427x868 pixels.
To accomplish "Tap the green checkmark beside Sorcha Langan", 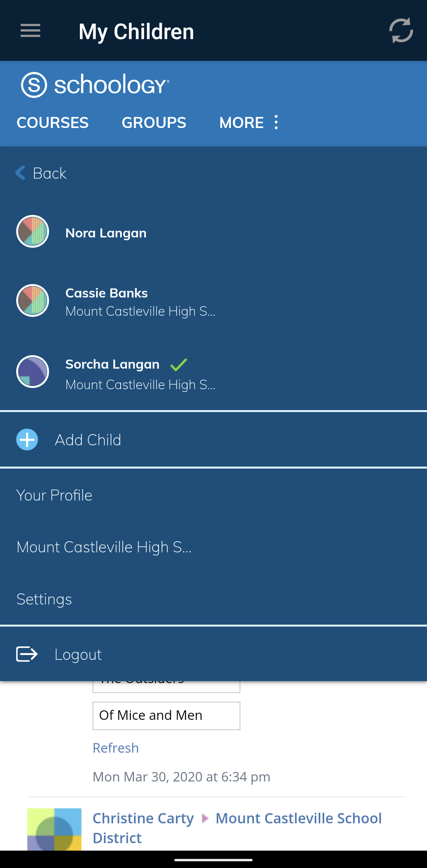I will point(178,364).
